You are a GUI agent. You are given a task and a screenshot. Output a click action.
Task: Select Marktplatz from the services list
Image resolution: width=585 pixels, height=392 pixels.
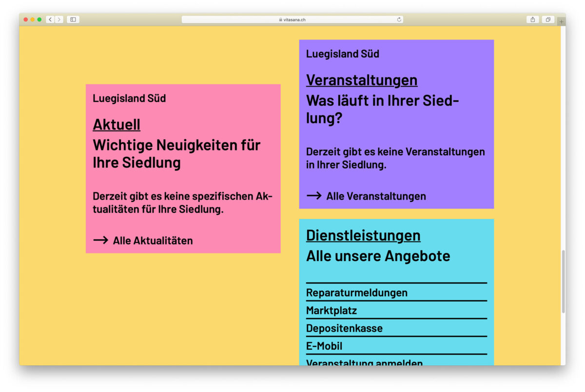tap(331, 311)
